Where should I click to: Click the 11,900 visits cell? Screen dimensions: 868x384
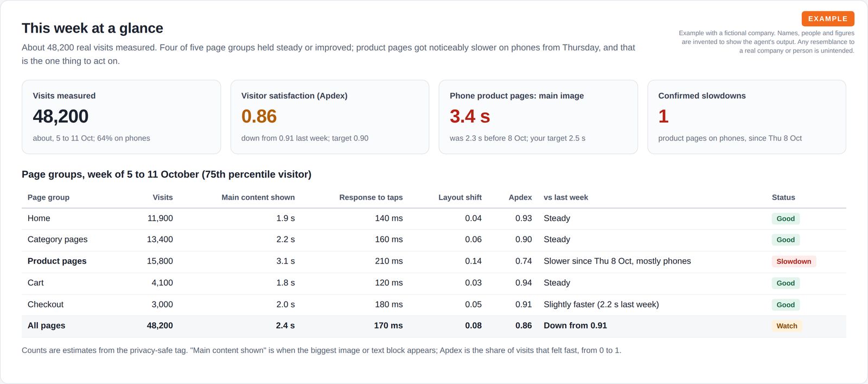[160, 218]
